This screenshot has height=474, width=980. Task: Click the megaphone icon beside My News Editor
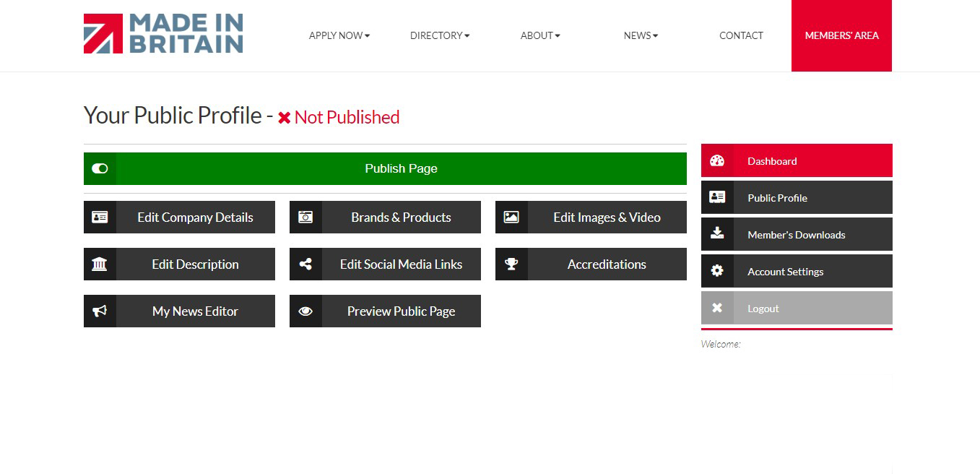click(100, 311)
